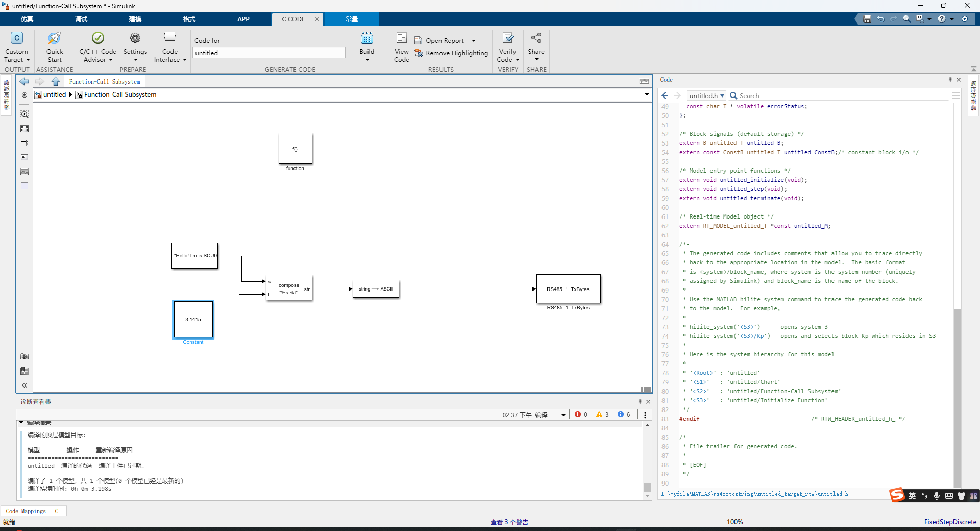Take a canvas screenshot with camera icon
This screenshot has width=980, height=531.
(x=24, y=356)
